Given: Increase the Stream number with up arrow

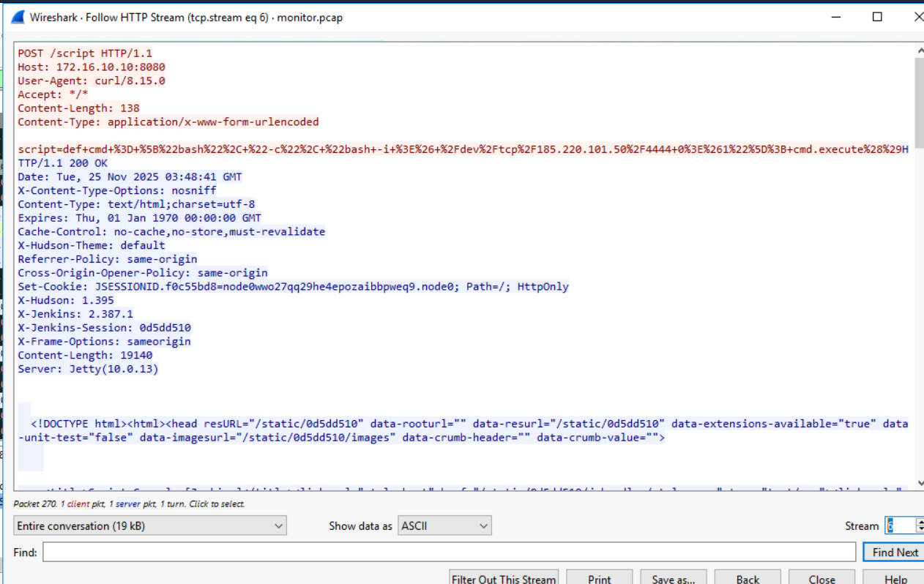Looking at the screenshot, I should 920,521.
